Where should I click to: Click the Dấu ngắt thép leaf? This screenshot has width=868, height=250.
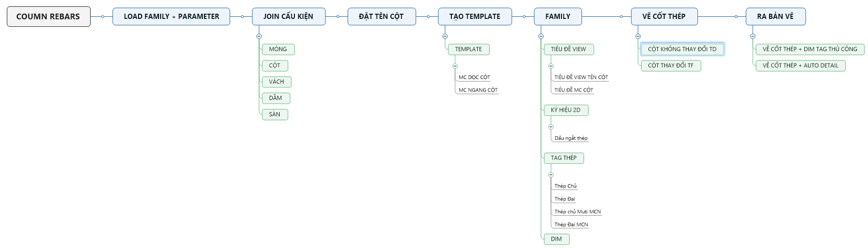point(570,138)
